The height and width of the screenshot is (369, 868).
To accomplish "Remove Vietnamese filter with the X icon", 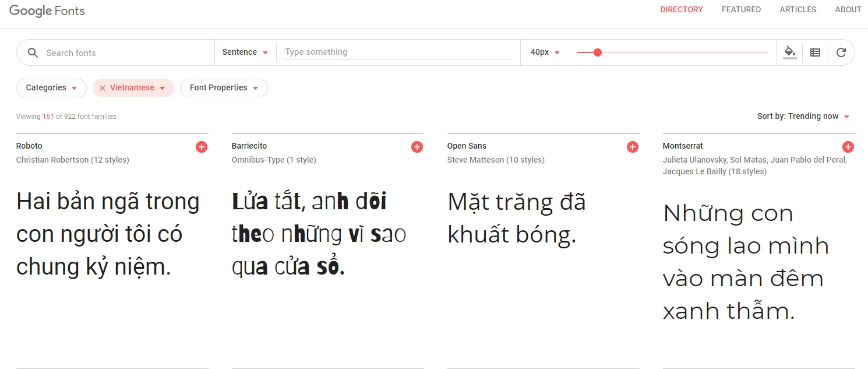I will (x=103, y=88).
